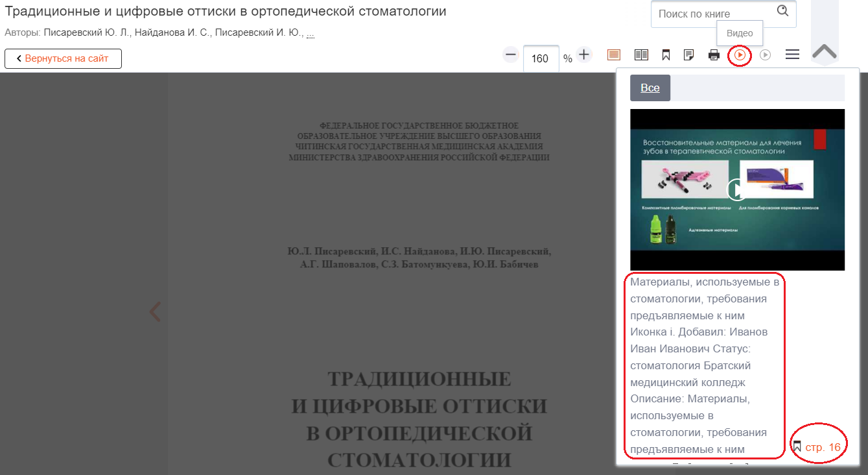Open the notes icon in toolbar

tap(689, 55)
